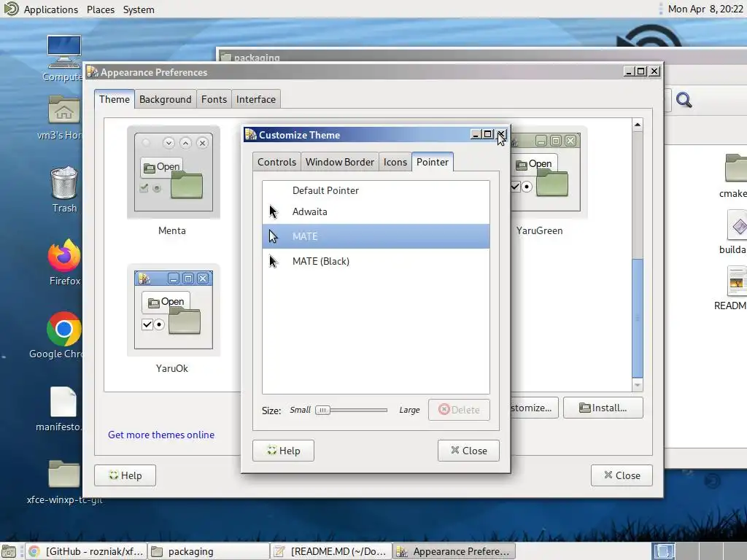Open the Background tab in Appearance Preferences
747x560 pixels.
[166, 99]
